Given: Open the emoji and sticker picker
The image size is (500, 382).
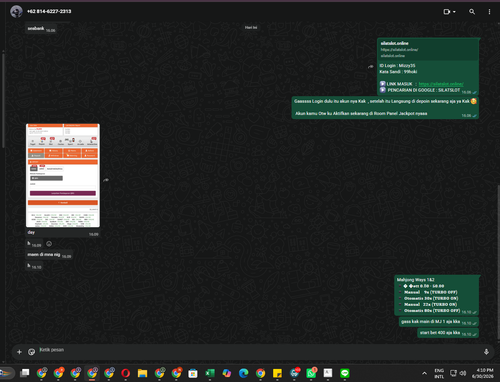Looking at the screenshot, I should pos(31,352).
